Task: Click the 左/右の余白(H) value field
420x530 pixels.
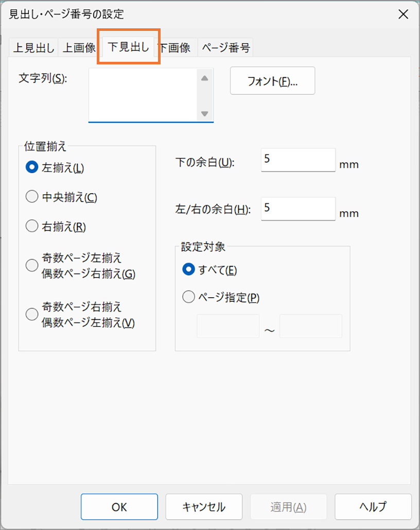Action: (298, 209)
